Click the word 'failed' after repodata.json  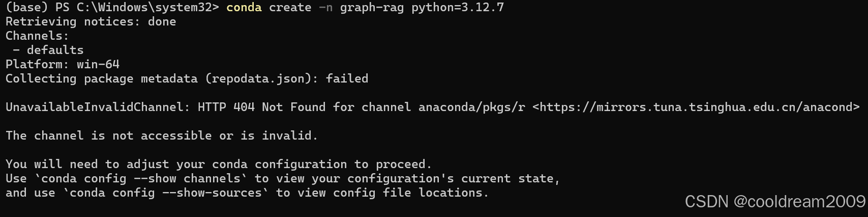347,79
